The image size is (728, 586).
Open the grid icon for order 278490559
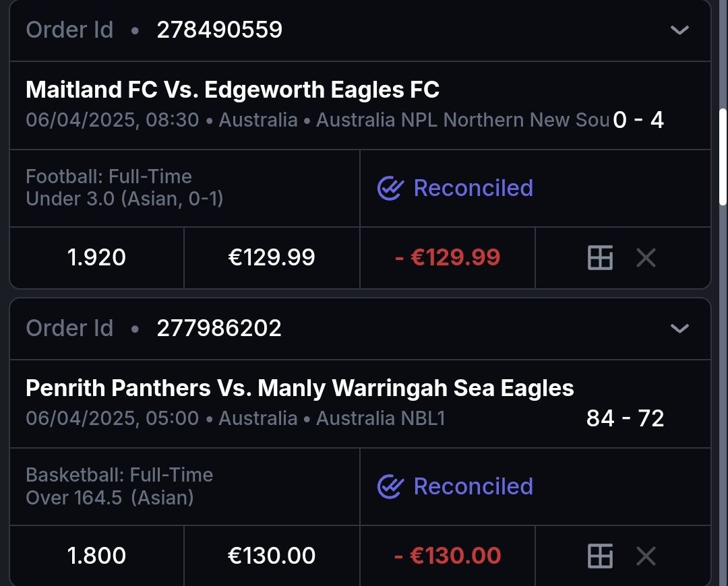pos(600,257)
